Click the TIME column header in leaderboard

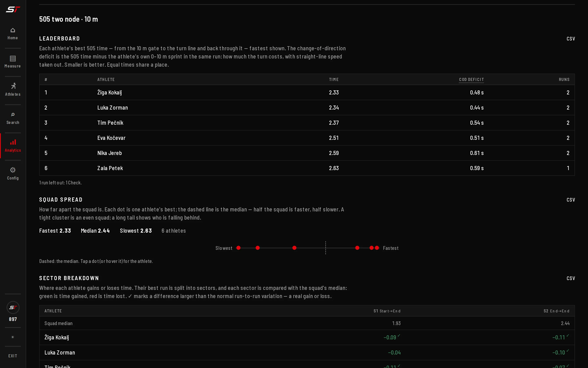tap(334, 80)
